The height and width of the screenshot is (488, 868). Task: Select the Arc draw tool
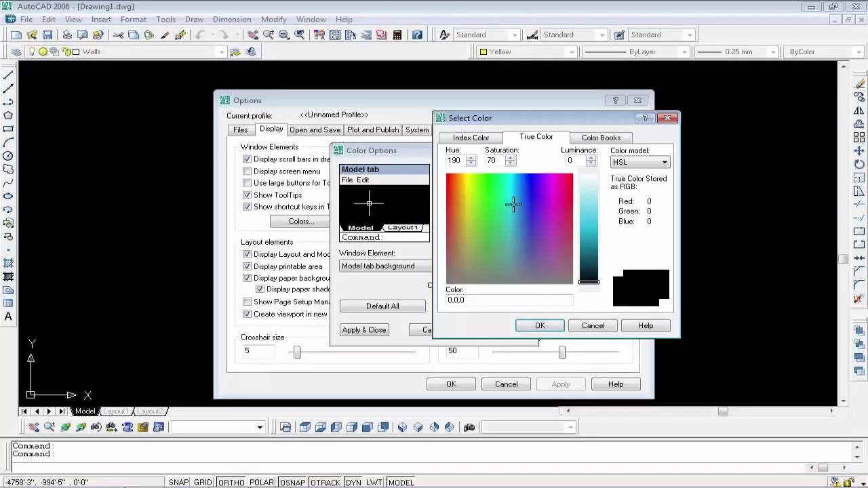point(8,142)
